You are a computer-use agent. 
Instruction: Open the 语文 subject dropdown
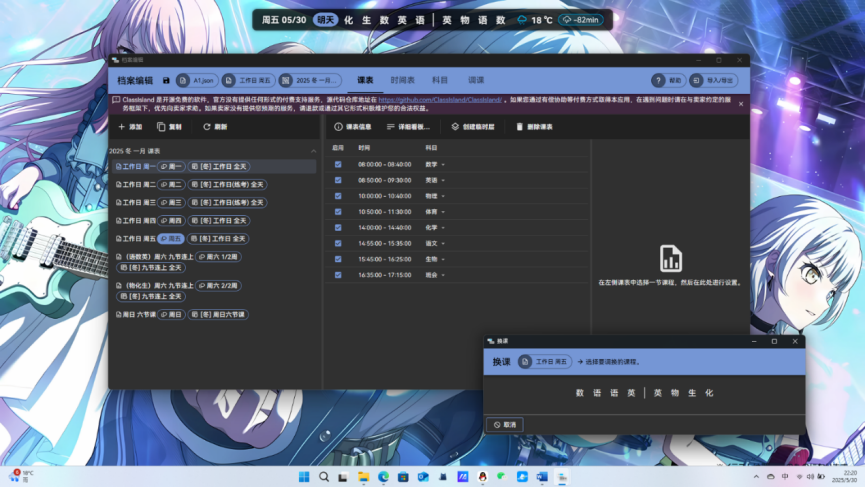(435, 243)
